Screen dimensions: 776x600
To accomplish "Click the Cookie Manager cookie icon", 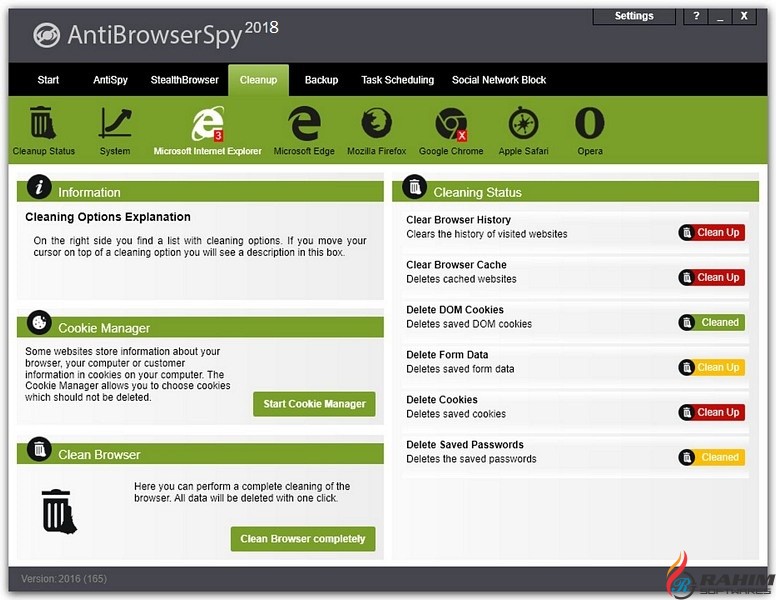I will 39,323.
